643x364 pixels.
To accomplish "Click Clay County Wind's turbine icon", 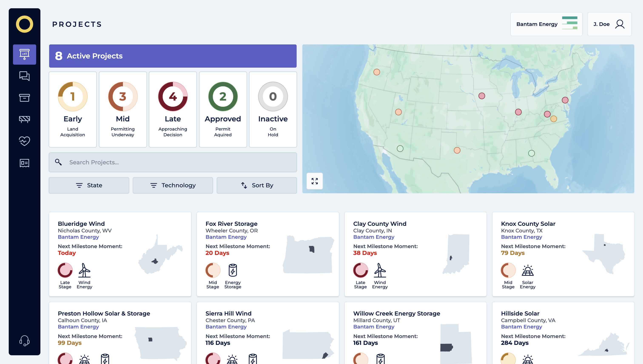I will click(x=380, y=270).
